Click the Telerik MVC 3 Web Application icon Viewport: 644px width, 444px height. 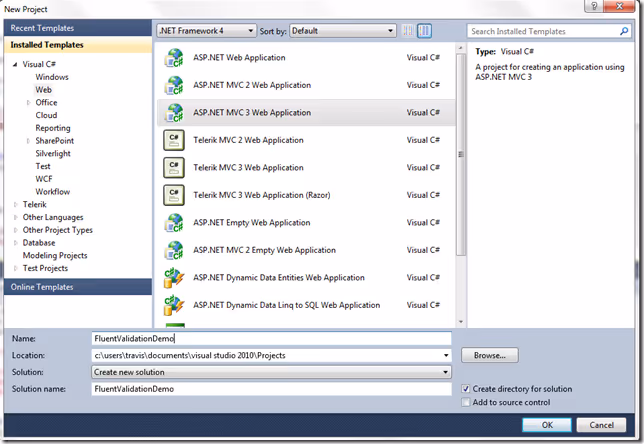coord(174,168)
